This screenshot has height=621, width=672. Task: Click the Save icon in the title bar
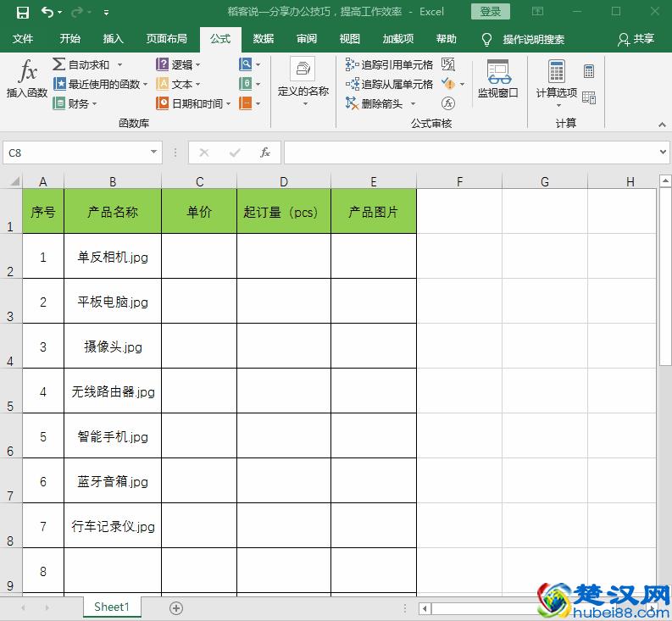23,13
